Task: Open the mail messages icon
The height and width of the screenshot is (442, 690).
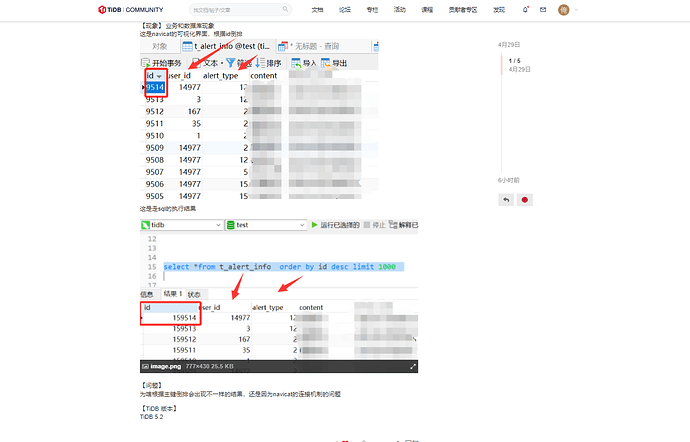Action: pos(543,10)
